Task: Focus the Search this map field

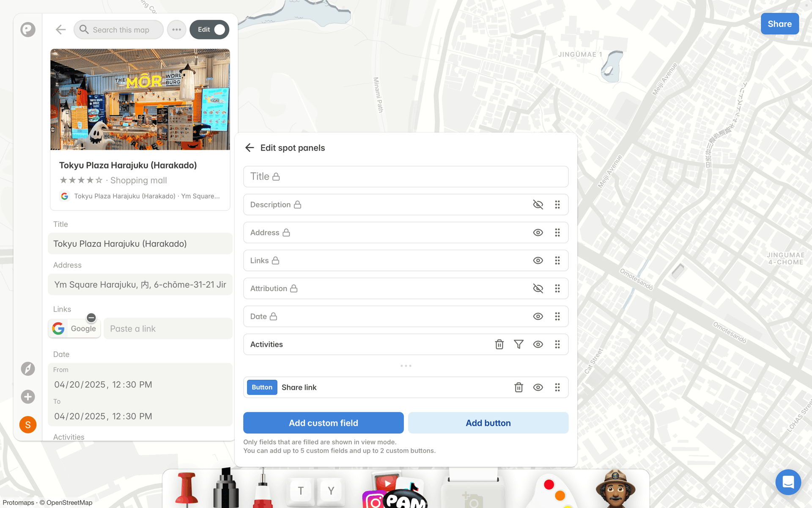Action: (119, 30)
